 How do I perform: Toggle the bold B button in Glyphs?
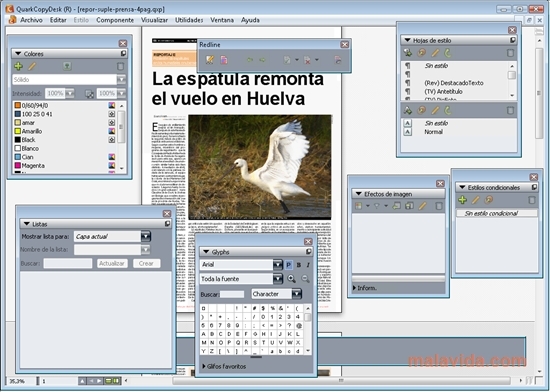299,265
